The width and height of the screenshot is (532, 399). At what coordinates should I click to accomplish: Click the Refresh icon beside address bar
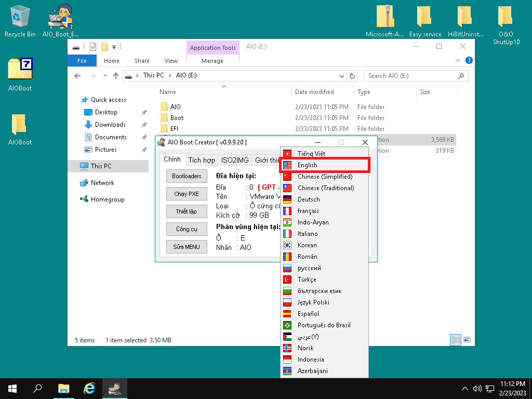[x=353, y=76]
